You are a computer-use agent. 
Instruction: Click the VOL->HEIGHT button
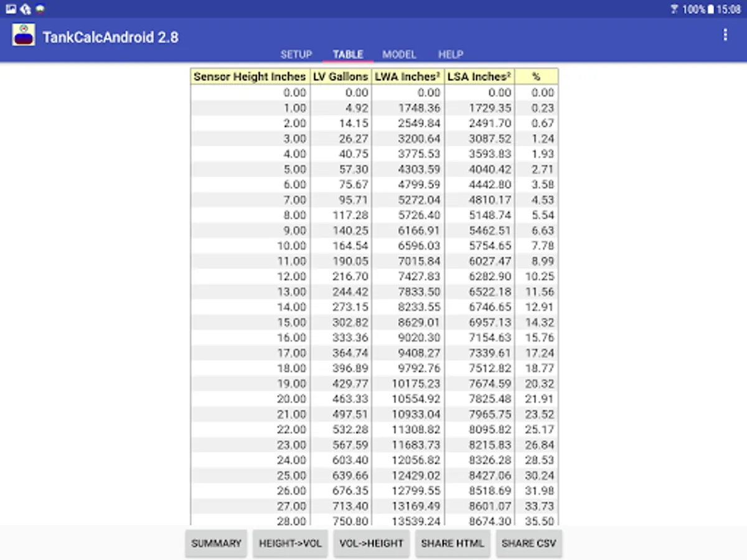click(x=372, y=543)
